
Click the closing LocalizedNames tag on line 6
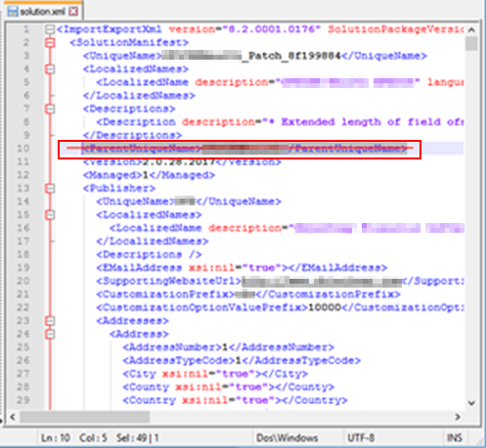(139, 96)
